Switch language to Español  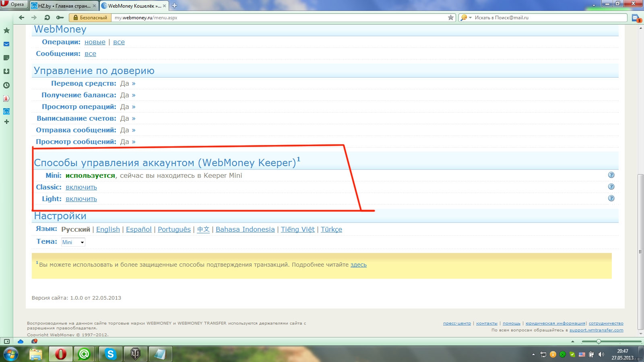tap(139, 229)
